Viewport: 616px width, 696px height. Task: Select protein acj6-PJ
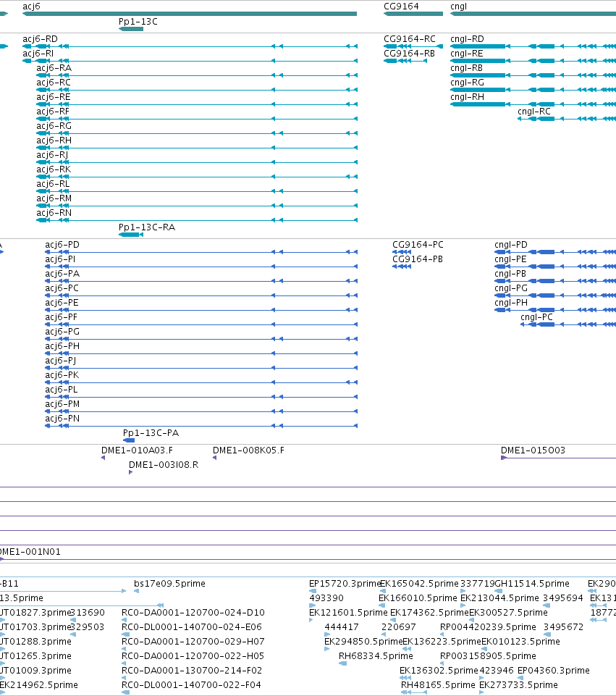click(60, 361)
